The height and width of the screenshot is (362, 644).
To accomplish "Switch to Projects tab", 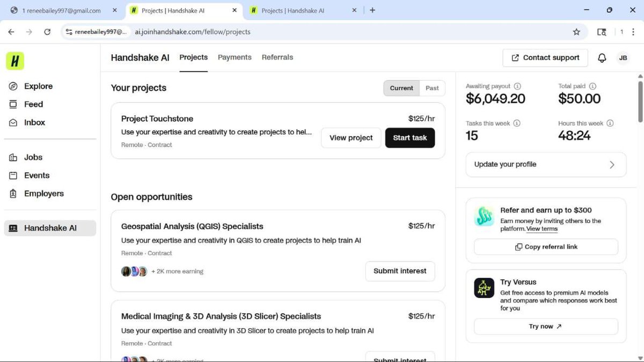I will click(194, 57).
